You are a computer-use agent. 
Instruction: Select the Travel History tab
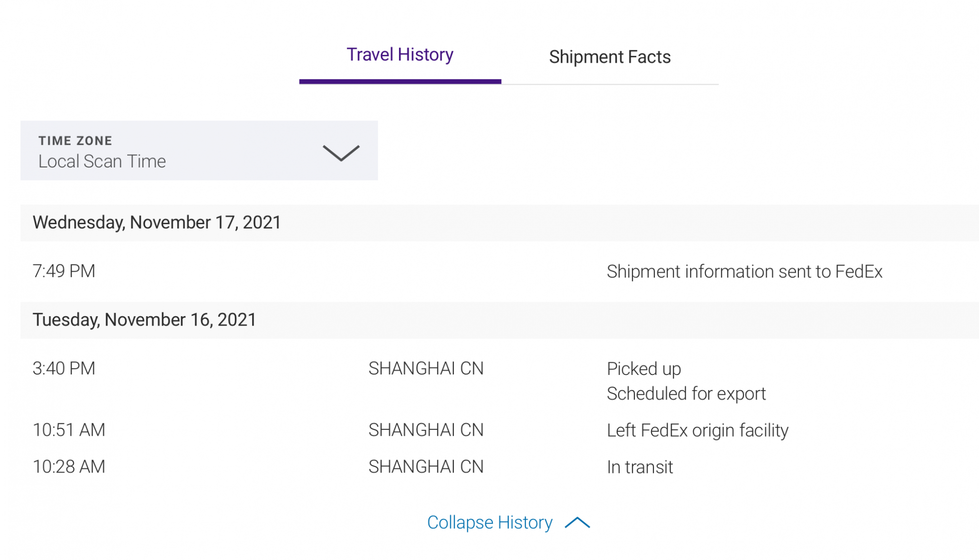399,55
